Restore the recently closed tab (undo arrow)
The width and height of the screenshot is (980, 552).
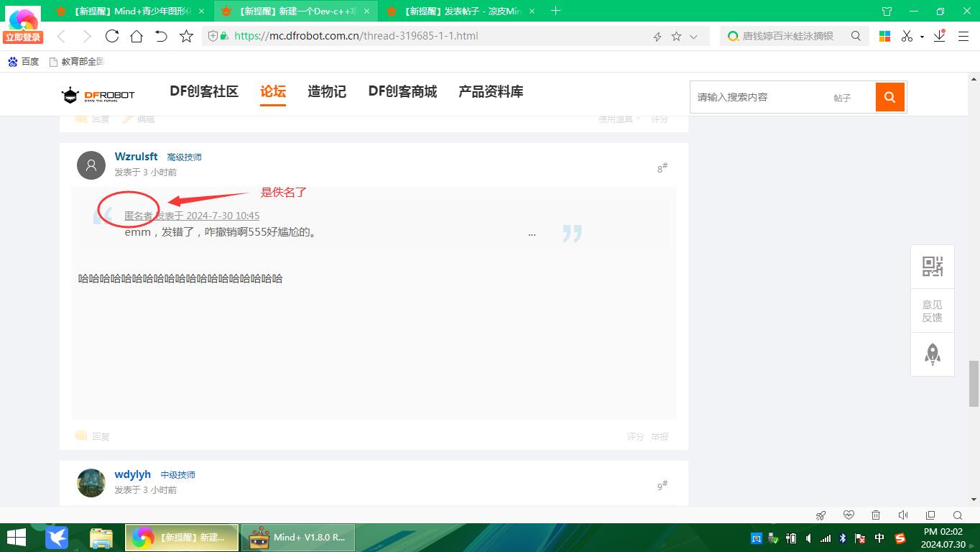(x=161, y=36)
